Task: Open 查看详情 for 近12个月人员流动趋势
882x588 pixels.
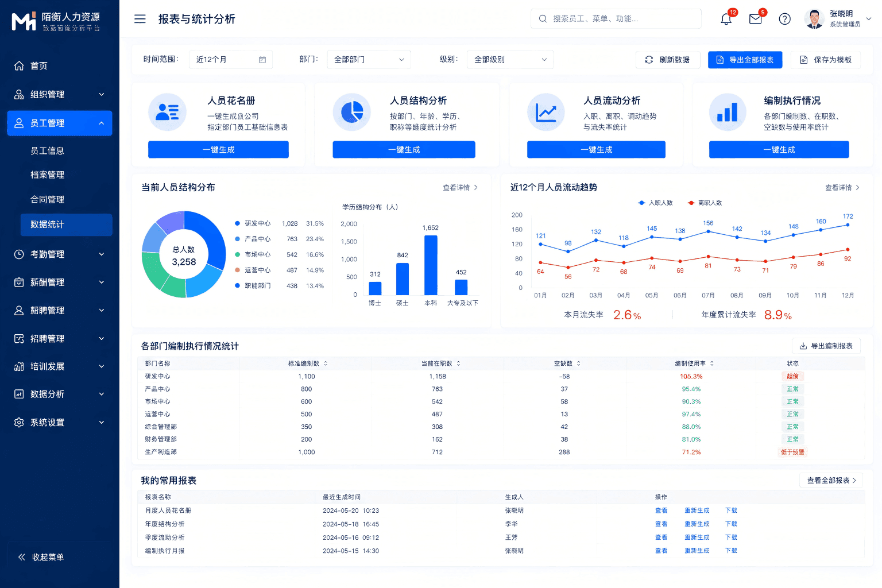Action: pos(842,188)
